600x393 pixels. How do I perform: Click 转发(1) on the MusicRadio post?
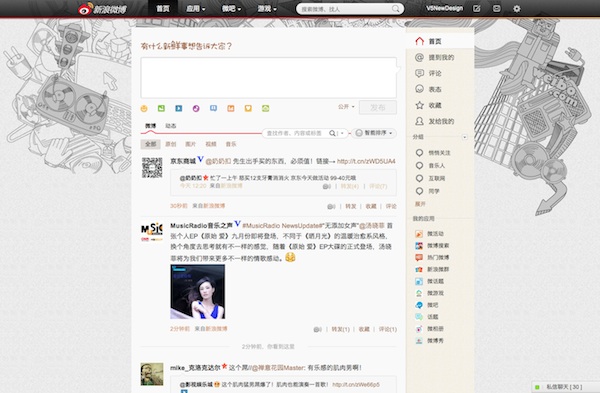point(341,329)
